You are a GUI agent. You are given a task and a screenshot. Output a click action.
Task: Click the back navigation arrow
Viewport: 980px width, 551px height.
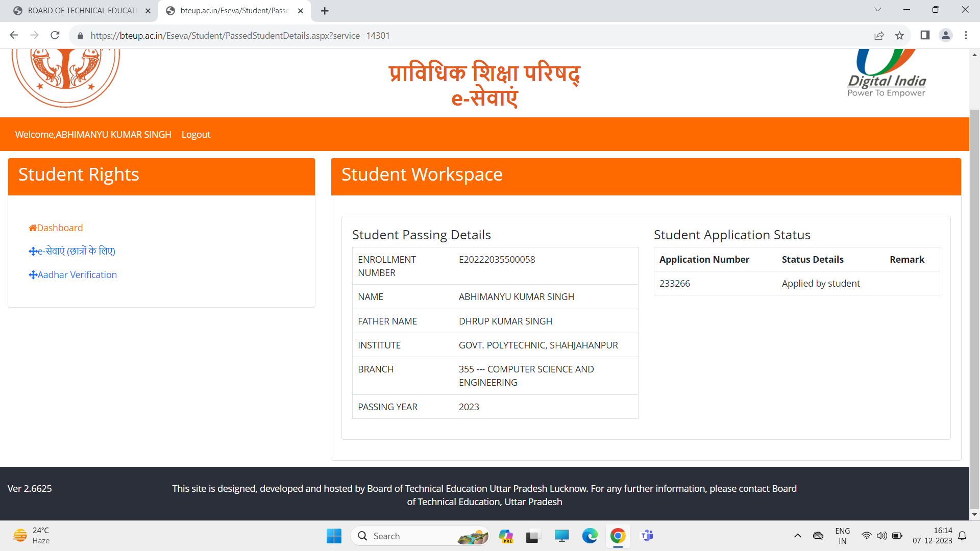(14, 35)
